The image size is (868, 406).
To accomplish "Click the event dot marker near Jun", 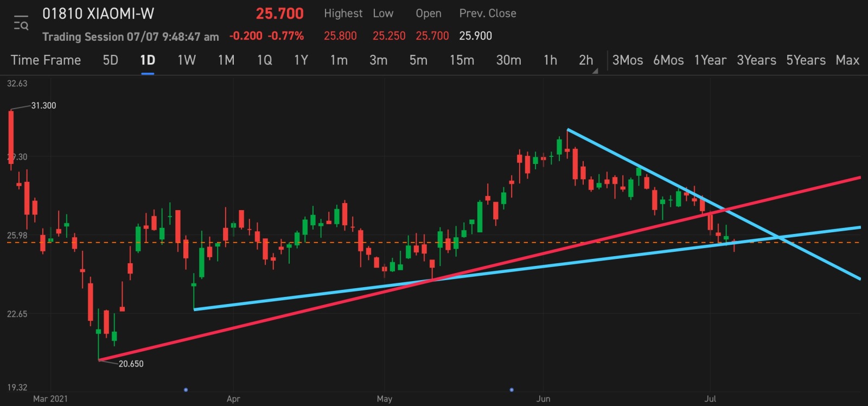I will click(512, 390).
